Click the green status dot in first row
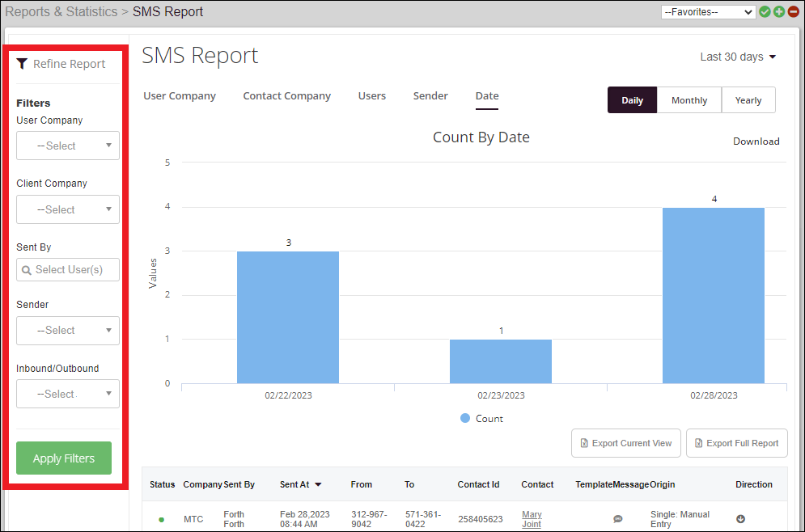The width and height of the screenshot is (805, 532). coord(161,519)
